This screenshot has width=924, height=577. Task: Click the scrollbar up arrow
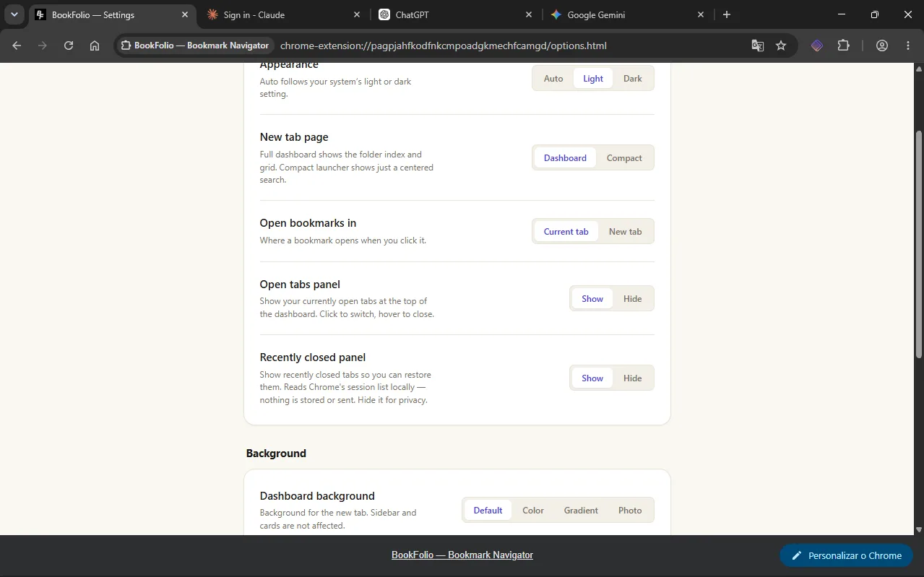919,69
